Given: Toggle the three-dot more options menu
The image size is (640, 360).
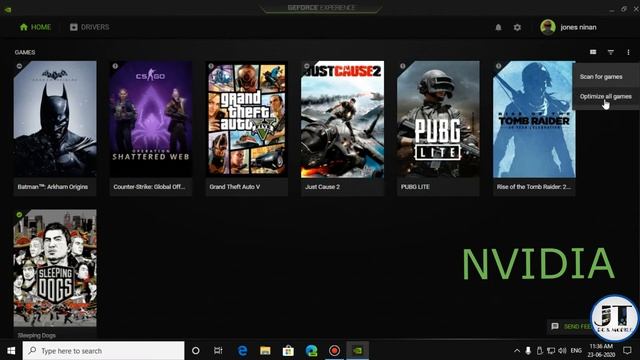Looking at the screenshot, I should tap(628, 52).
